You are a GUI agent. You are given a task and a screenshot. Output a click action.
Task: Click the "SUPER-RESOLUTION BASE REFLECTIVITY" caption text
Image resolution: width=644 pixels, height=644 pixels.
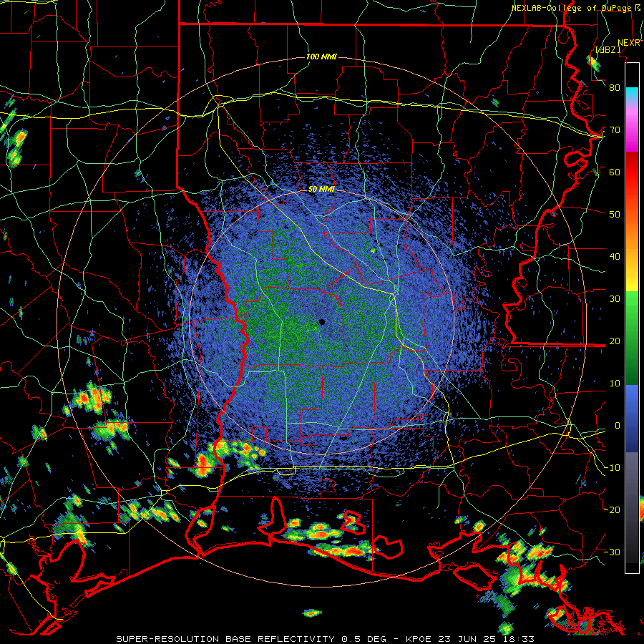(225, 639)
